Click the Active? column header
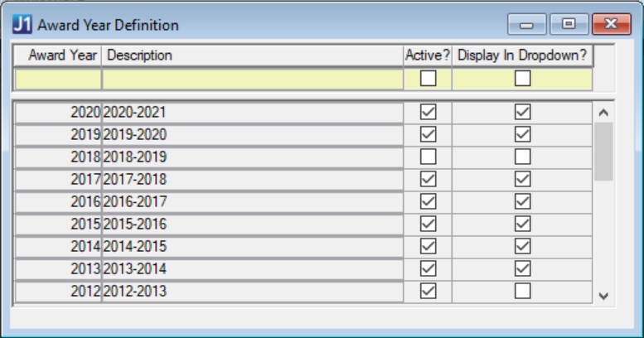Viewport: 644px width, 338px height. tap(427, 56)
